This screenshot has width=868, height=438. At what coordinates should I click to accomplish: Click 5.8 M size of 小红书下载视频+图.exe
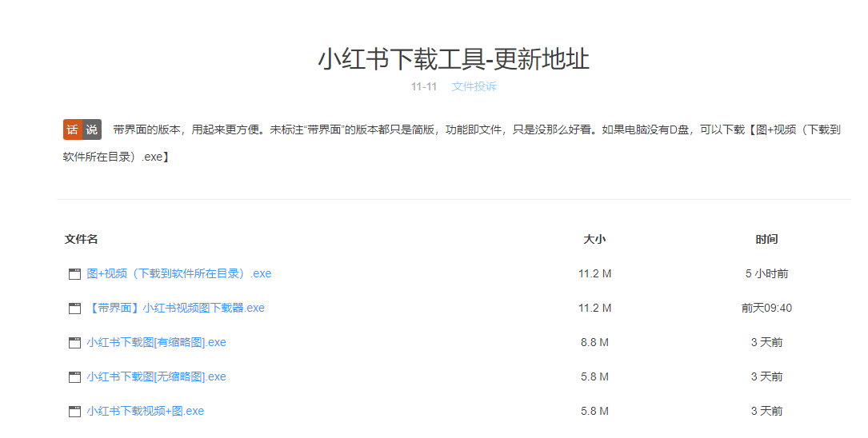pyautogui.click(x=594, y=411)
